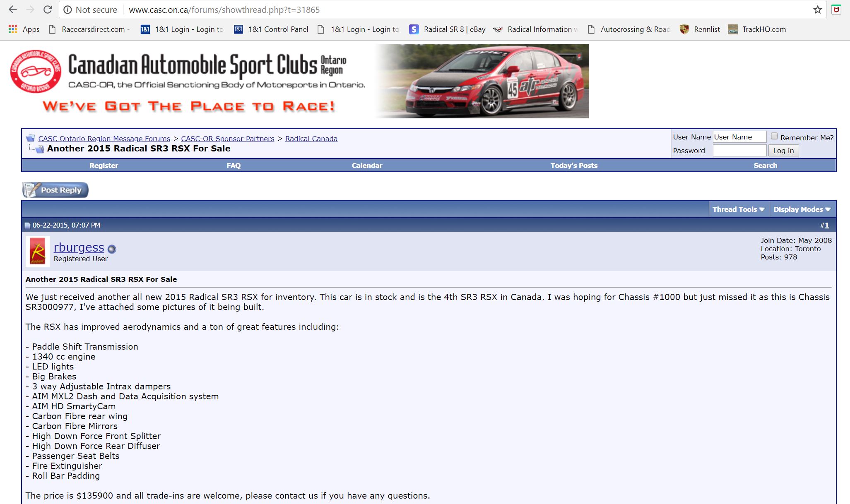Click the browser forward arrow
Screen dimensions: 850x504
[30, 10]
